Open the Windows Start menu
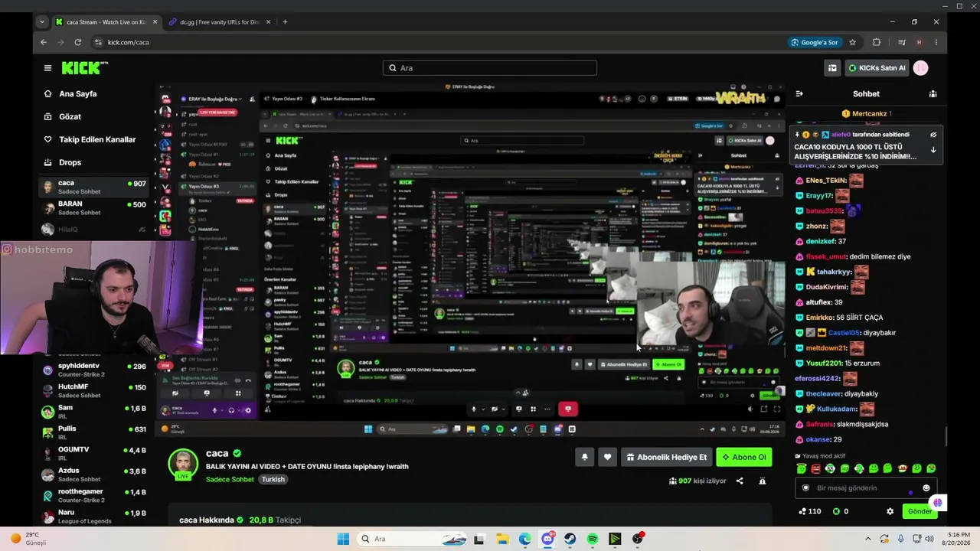This screenshot has width=980, height=551. [x=344, y=539]
